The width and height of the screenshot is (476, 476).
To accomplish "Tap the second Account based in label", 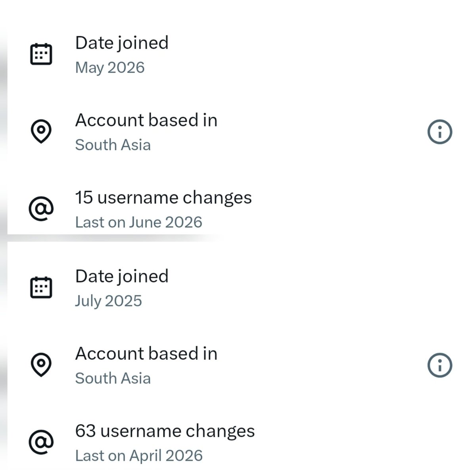I will point(146,353).
